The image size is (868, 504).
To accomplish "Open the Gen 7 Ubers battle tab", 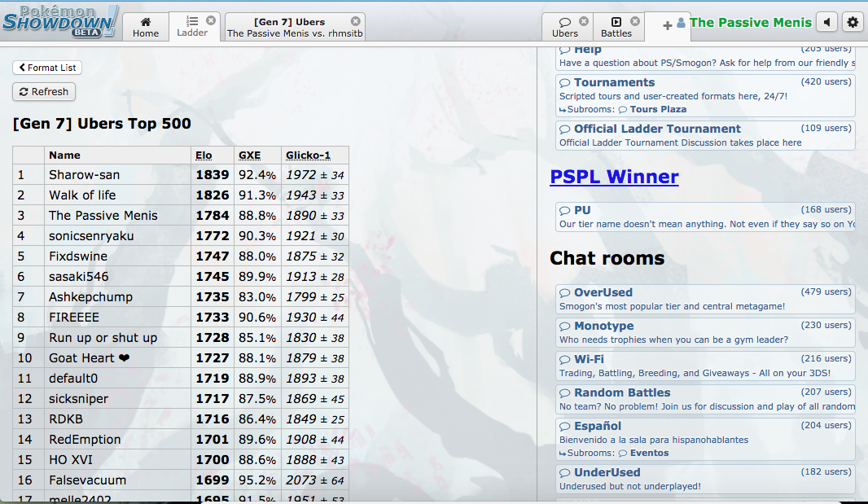I will [x=295, y=27].
